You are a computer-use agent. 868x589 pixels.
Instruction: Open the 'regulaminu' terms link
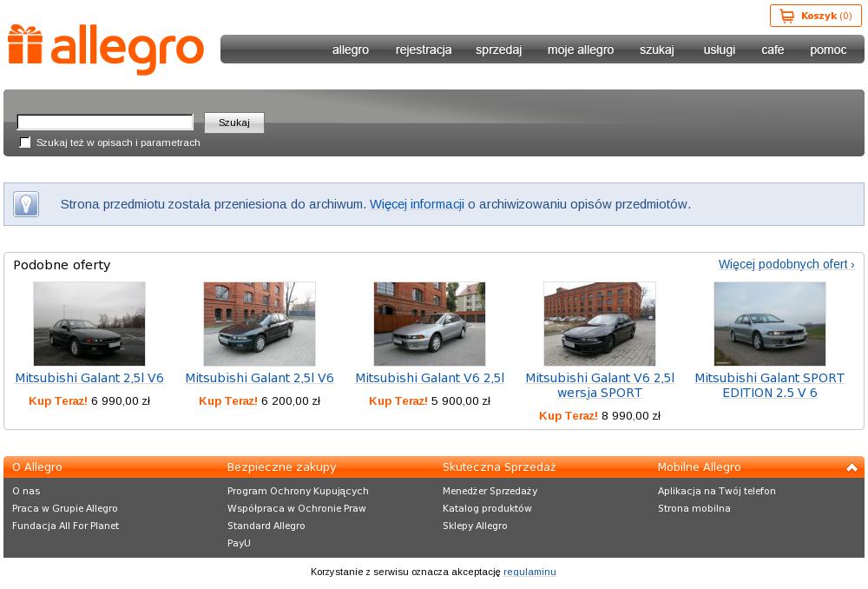(x=529, y=572)
